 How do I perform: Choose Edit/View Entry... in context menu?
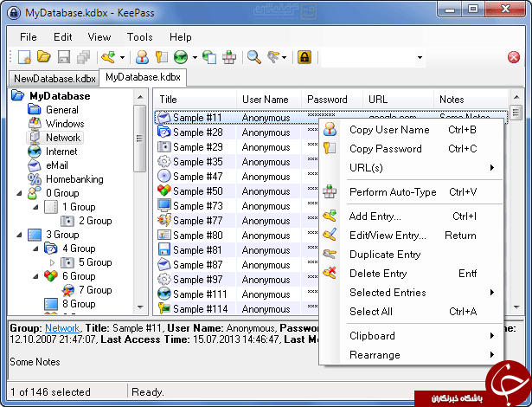point(411,236)
